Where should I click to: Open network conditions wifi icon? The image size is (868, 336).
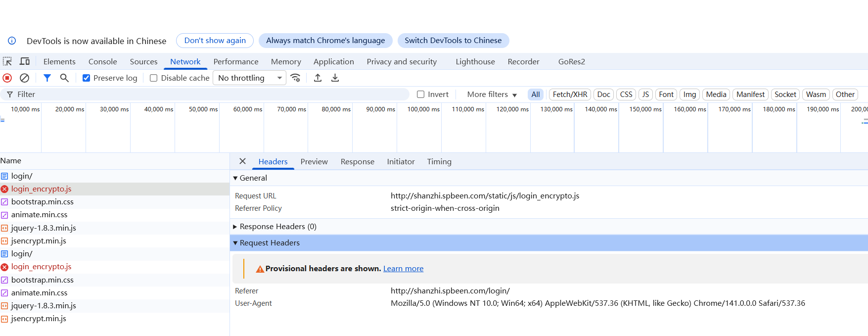tap(295, 78)
